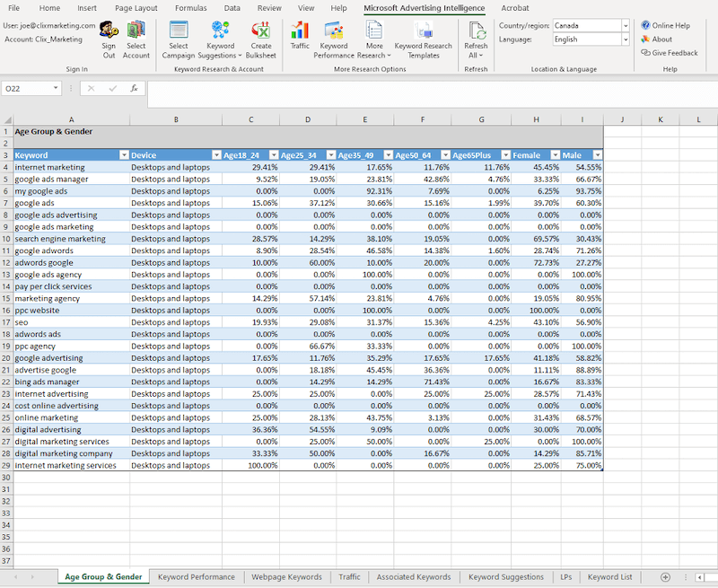Select the 'digital marketing company' cell
Viewport: 718px width, 588px height.
pos(72,453)
